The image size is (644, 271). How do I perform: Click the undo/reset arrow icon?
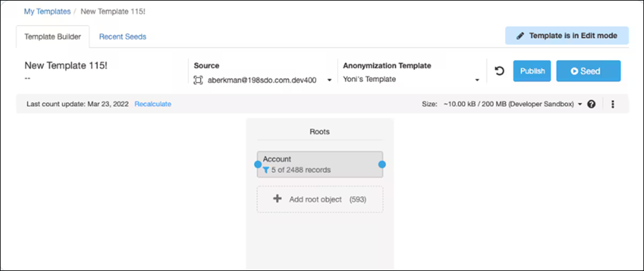point(499,71)
